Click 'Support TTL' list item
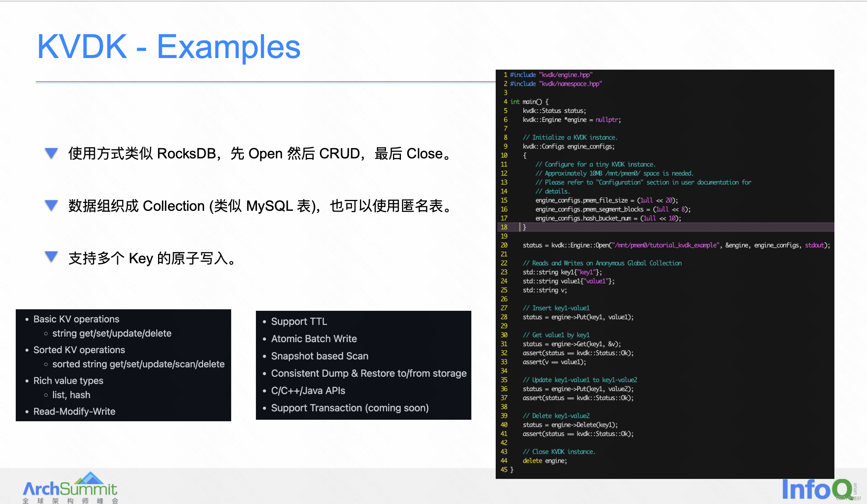 [x=299, y=321]
